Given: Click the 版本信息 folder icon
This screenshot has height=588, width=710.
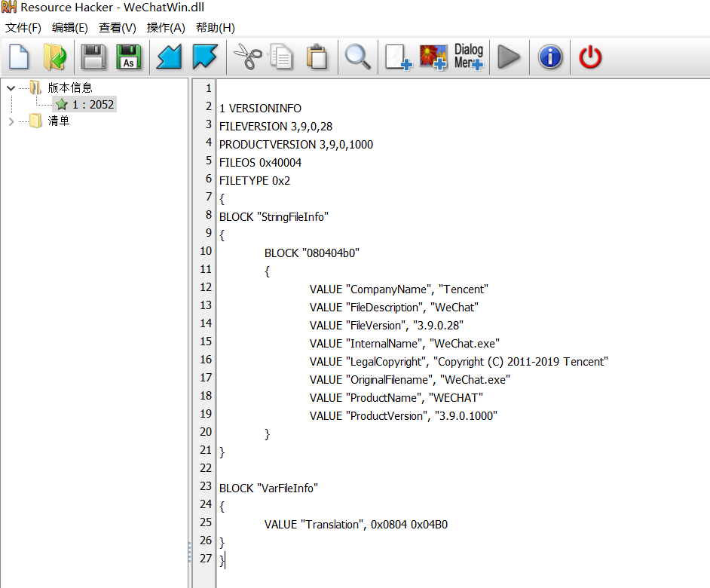Looking at the screenshot, I should pyautogui.click(x=35, y=87).
